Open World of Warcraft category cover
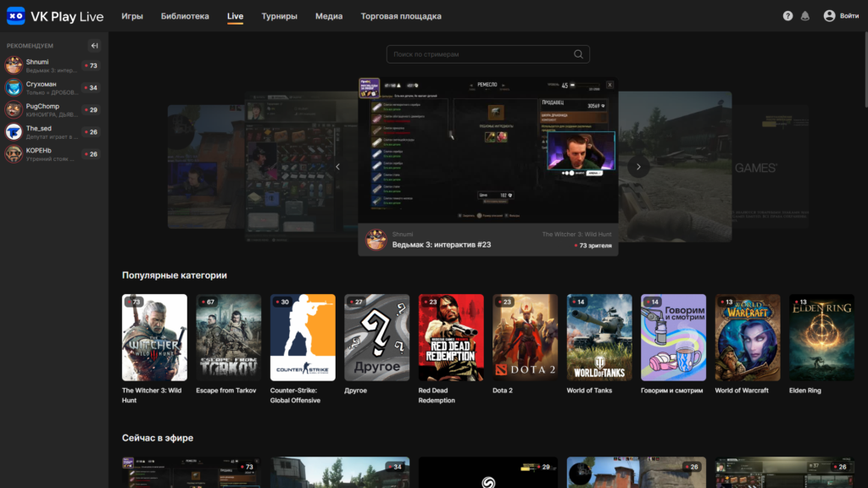The width and height of the screenshot is (868, 488). pyautogui.click(x=748, y=337)
